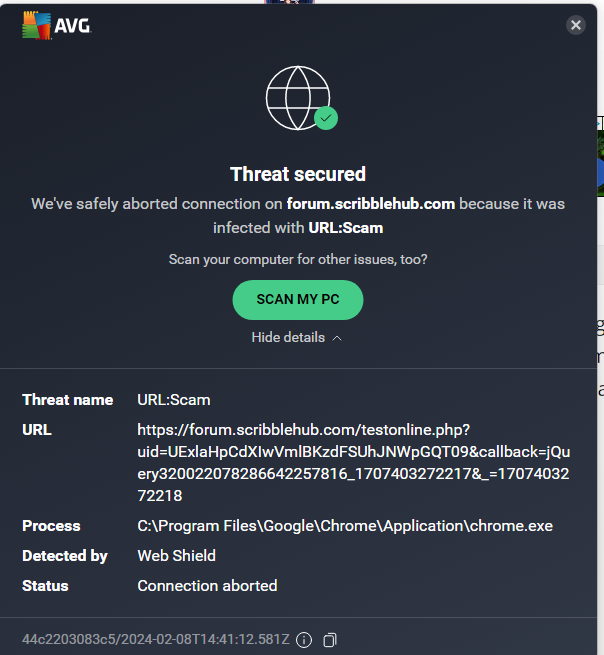Click the Process label

point(51,526)
